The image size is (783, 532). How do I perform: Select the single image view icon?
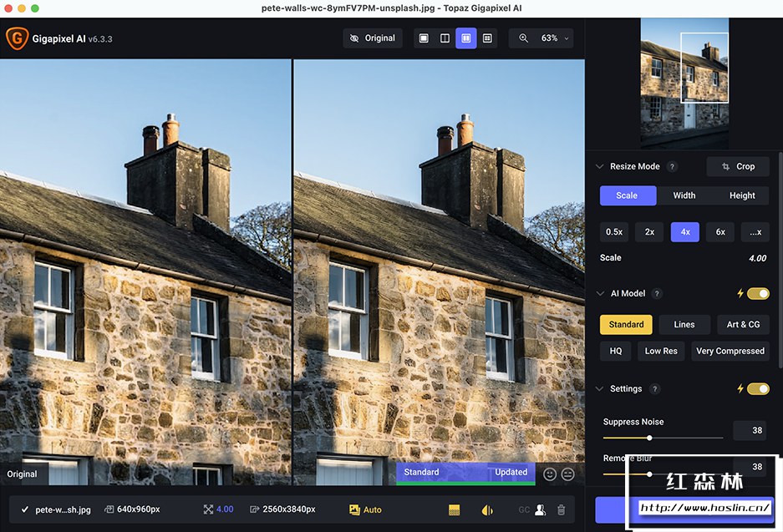click(x=424, y=38)
